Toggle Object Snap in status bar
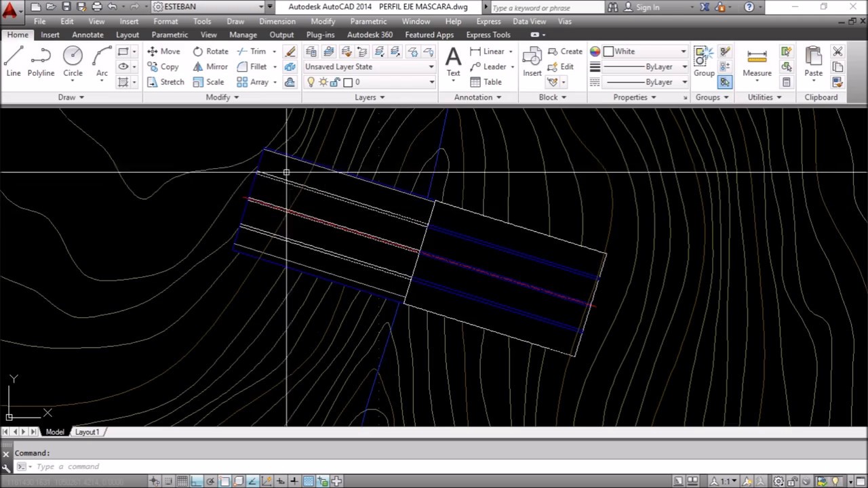 224,481
